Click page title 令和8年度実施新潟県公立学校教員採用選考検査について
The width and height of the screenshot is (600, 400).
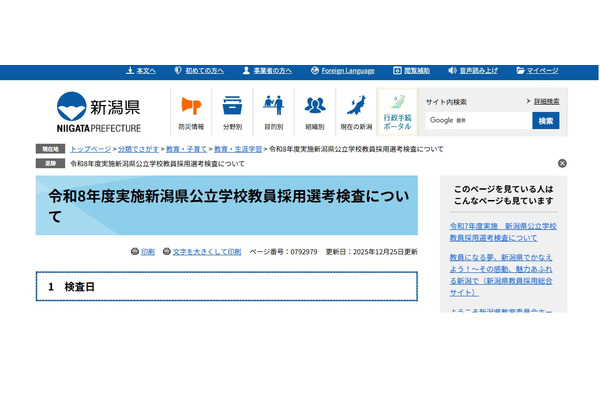click(x=228, y=206)
